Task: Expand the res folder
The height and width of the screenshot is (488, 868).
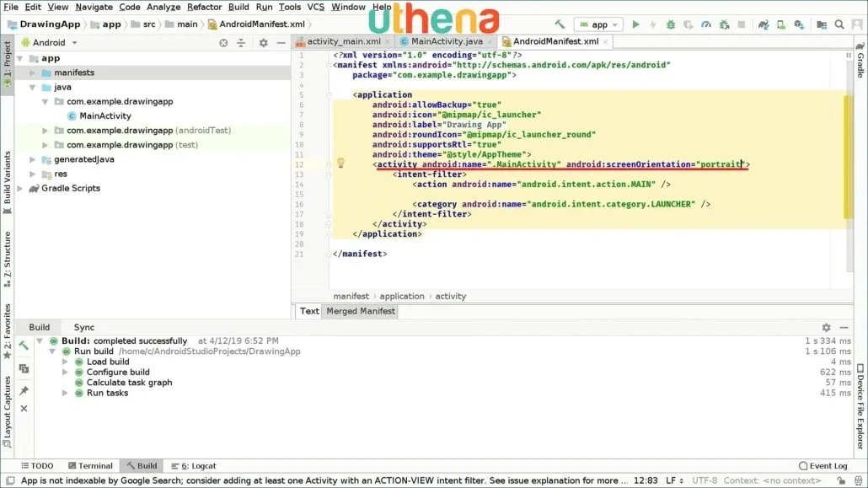Action: point(33,174)
